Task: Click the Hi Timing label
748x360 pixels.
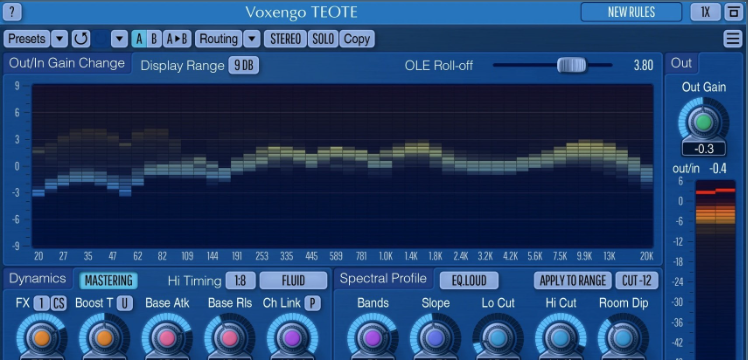Action: [x=194, y=280]
